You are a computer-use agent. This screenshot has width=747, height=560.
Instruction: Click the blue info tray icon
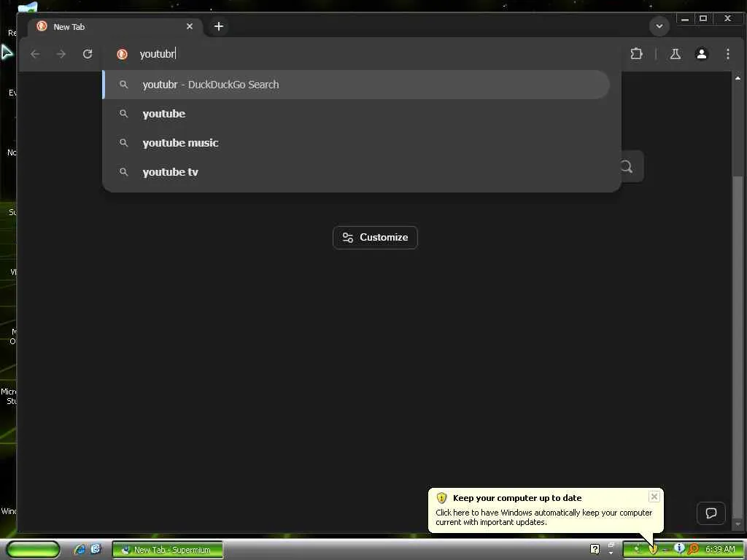[x=680, y=548]
